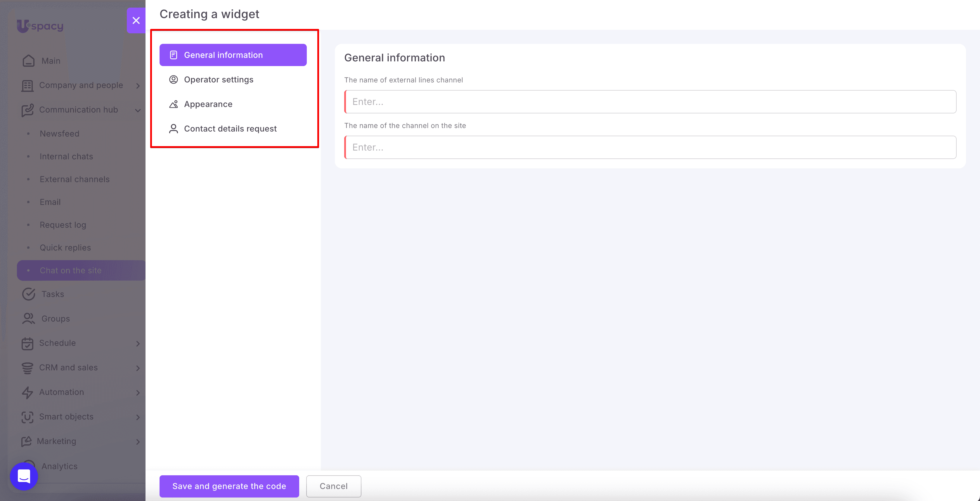This screenshot has width=980, height=501.
Task: Click the Operator settings user-circle icon
Action: pos(174,80)
